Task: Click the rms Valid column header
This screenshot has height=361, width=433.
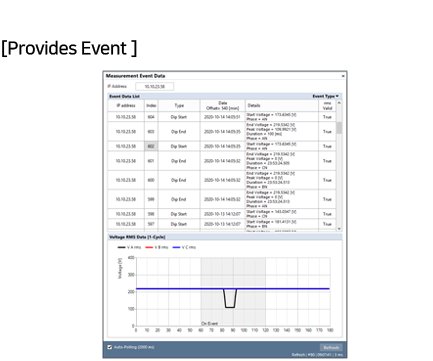Action: point(327,106)
